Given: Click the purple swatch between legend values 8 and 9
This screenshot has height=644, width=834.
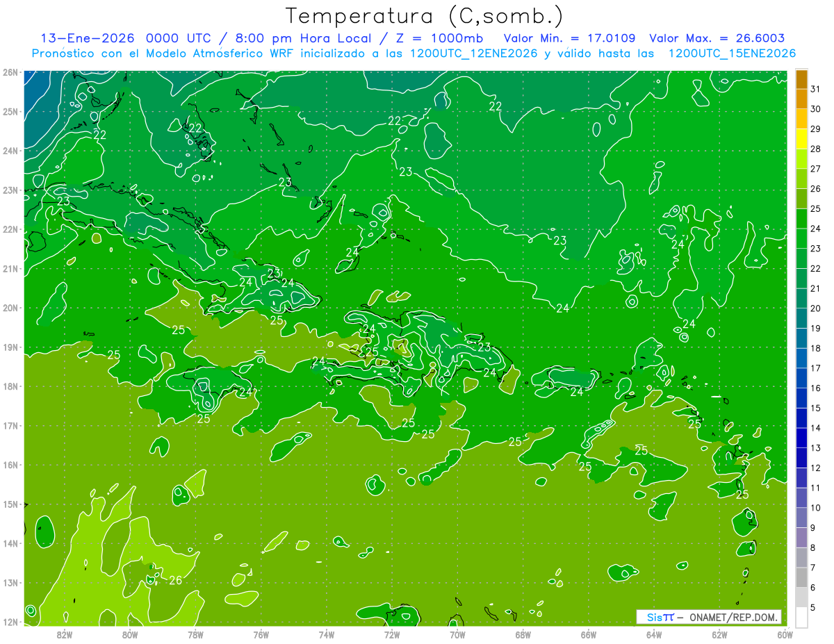Looking at the screenshot, I should point(801,538).
